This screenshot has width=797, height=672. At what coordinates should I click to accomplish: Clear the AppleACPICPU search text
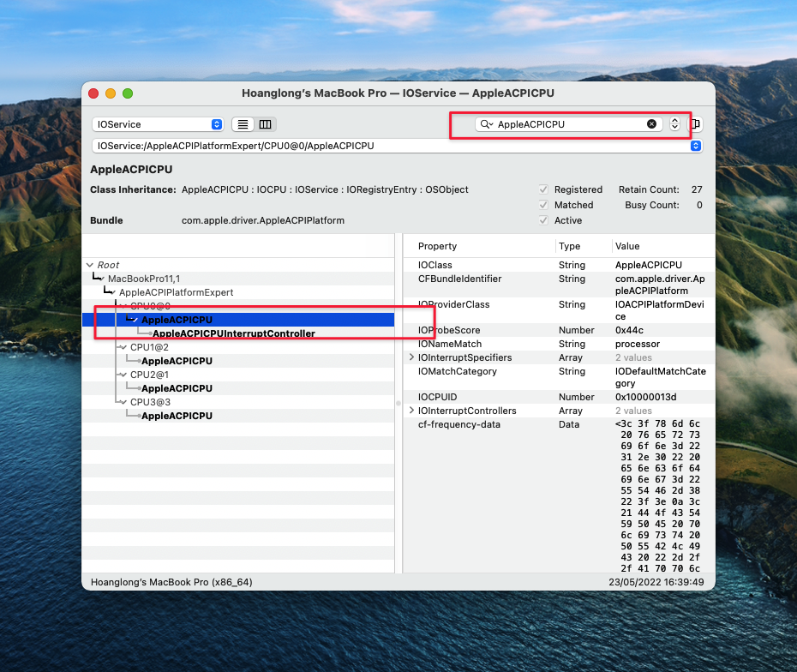click(651, 124)
